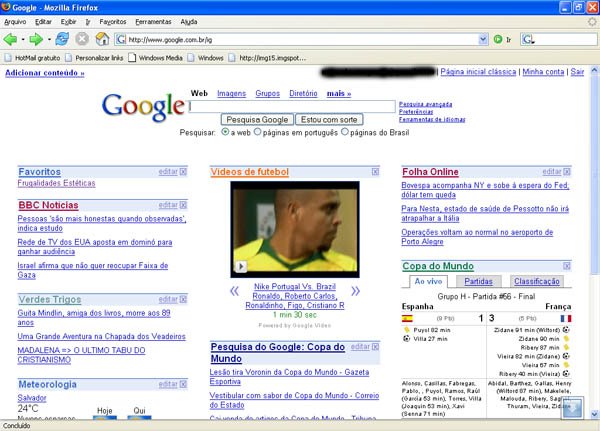Click the scrollbar up arrow
Image resolution: width=600 pixels, height=431 pixels.
point(594,70)
